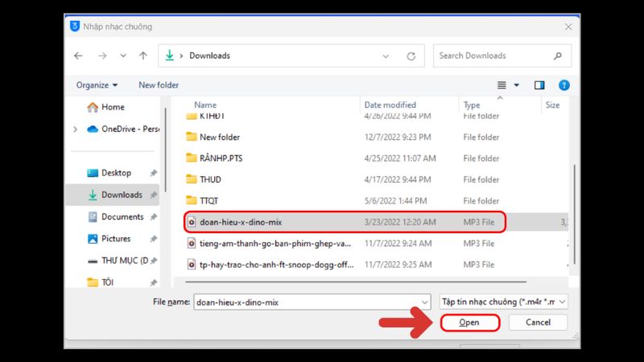644x362 pixels.
Task: Click the Back navigation arrow
Action: pyautogui.click(x=78, y=56)
